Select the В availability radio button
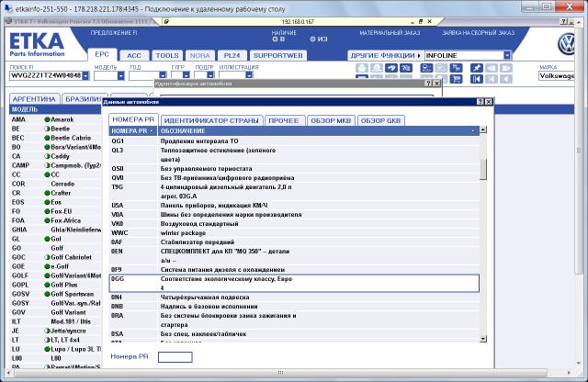588x382 pixels. click(275, 39)
